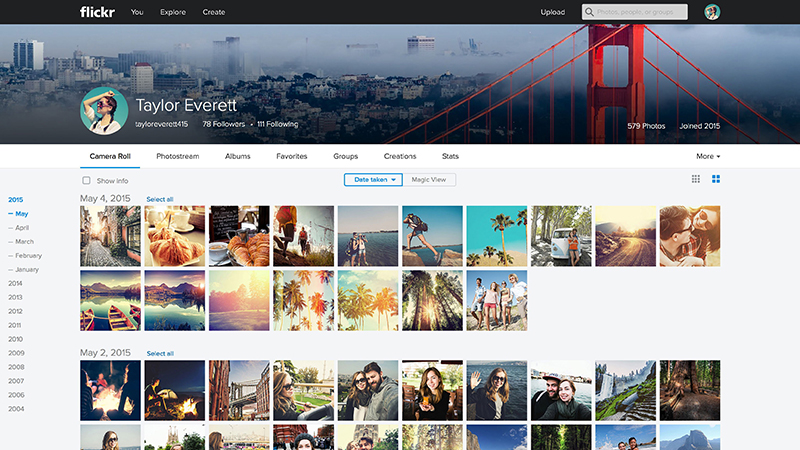800x450 pixels.
Task: Open the hiker jumping on rocks photo
Action: [x=432, y=236]
